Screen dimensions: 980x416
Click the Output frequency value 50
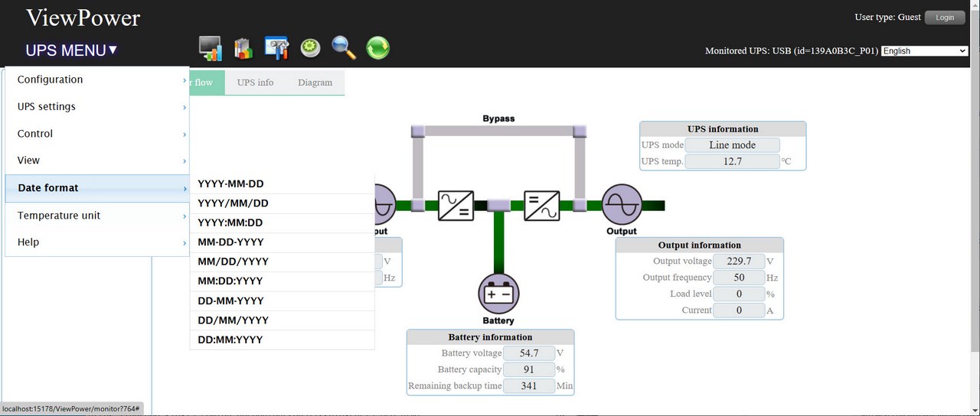click(739, 278)
